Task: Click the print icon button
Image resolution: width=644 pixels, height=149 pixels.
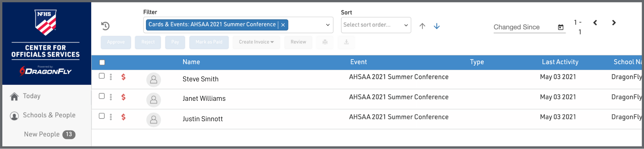Action: pyautogui.click(x=325, y=42)
